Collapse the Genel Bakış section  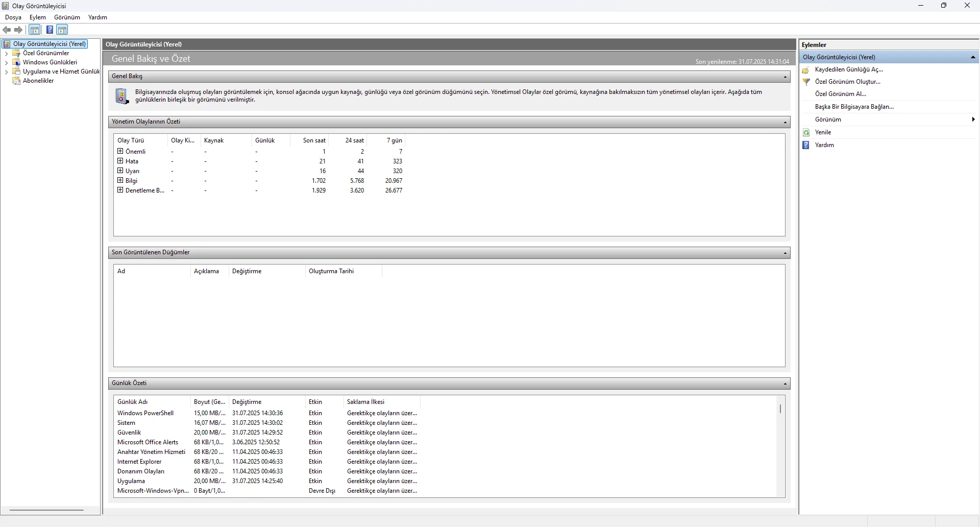coord(785,77)
